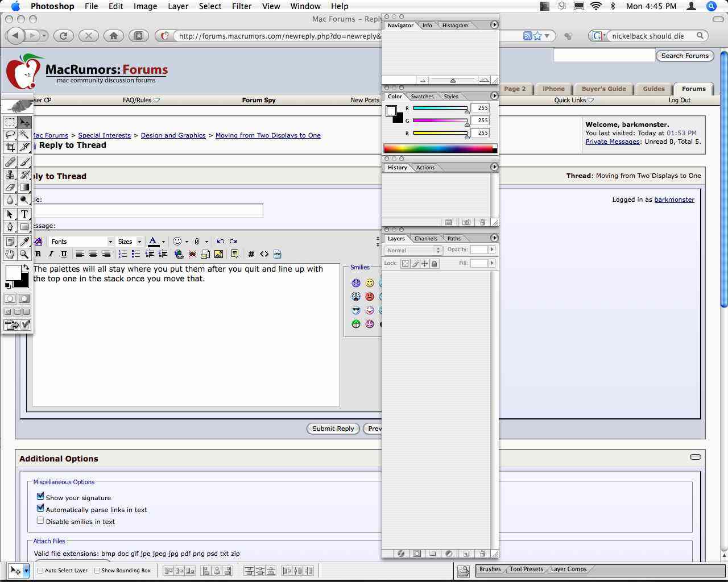
Task: Click the red (R) color slider
Action: [x=440, y=108]
